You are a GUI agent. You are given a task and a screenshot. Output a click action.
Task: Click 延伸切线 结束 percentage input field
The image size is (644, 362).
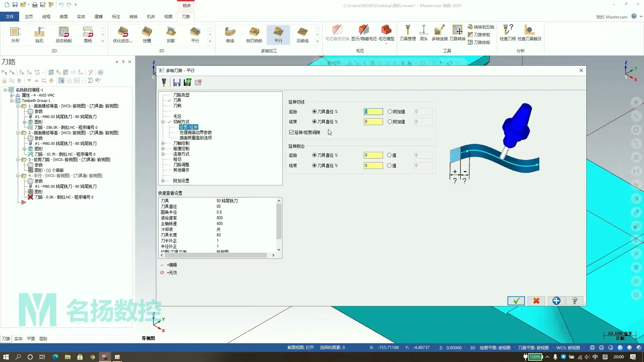coord(373,122)
